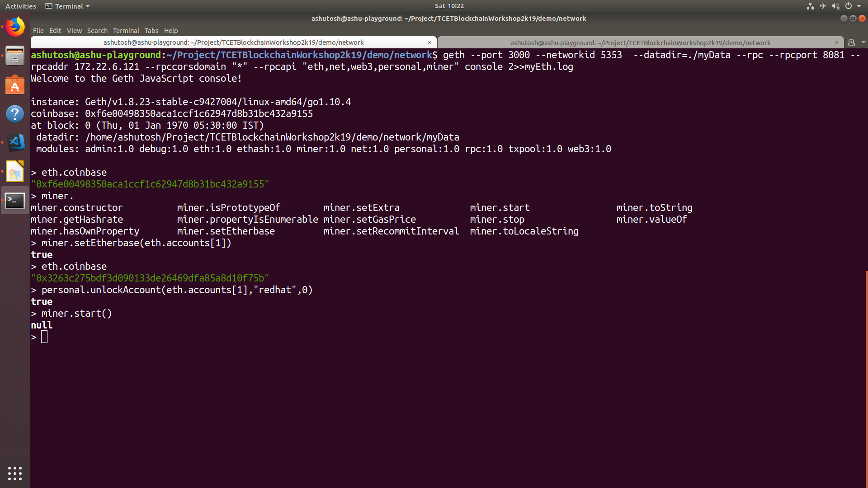Open the Help menu
The image size is (868, 488).
pos(171,31)
